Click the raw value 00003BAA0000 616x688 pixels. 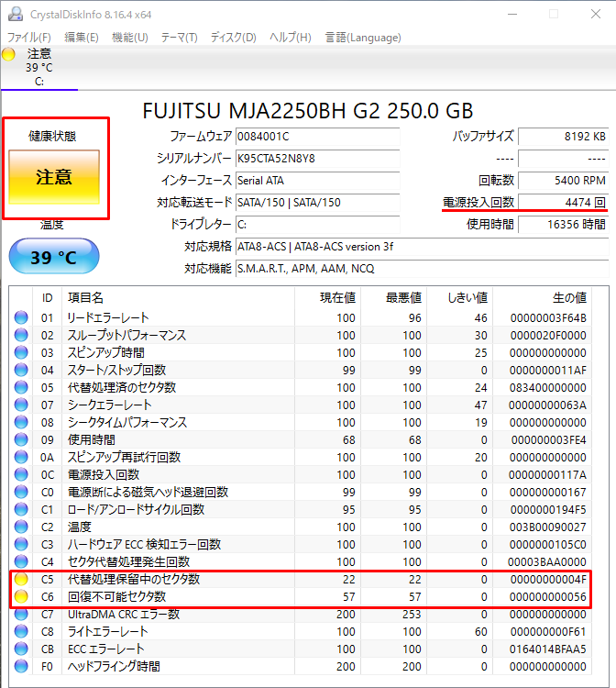546,561
